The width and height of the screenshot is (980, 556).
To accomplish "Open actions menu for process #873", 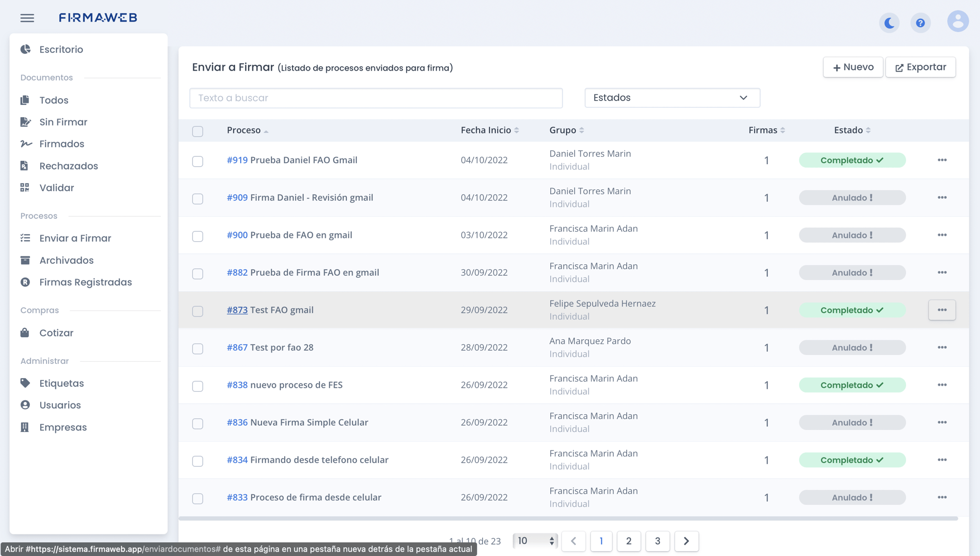I will pos(942,310).
